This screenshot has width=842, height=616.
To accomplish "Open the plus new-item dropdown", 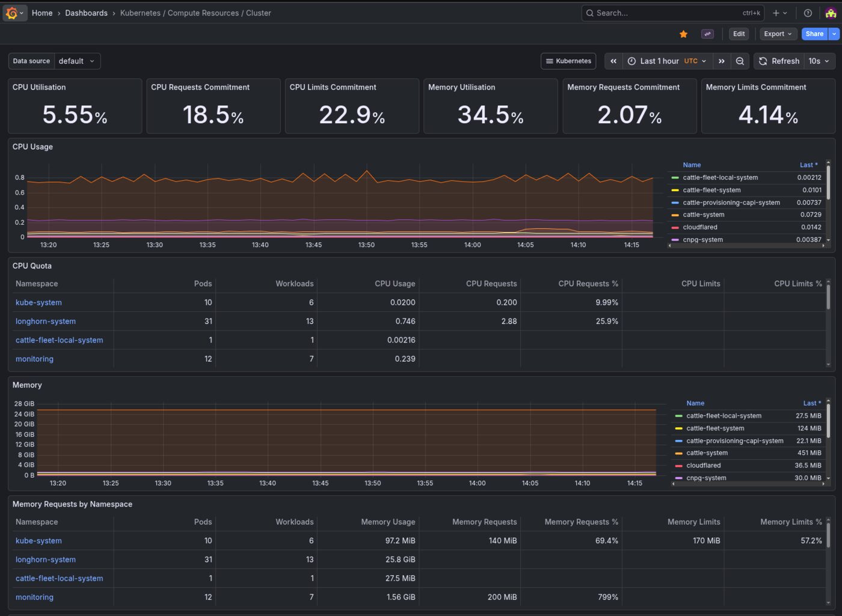I will pyautogui.click(x=780, y=13).
